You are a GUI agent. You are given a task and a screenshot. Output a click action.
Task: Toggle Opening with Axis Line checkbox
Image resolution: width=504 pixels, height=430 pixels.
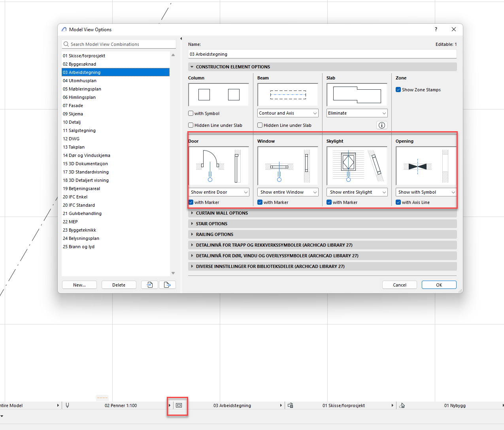[x=398, y=202]
